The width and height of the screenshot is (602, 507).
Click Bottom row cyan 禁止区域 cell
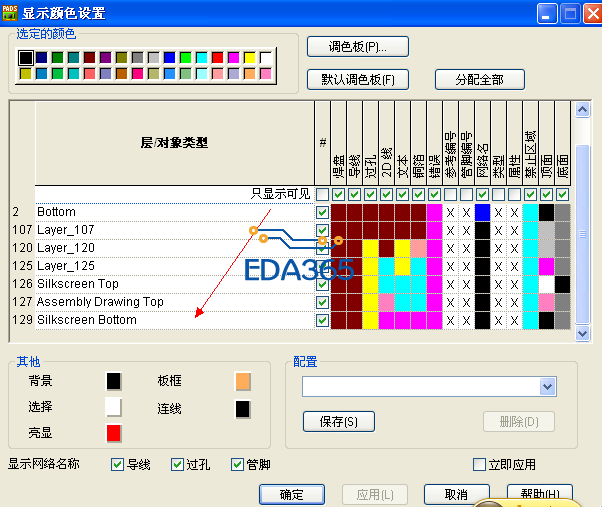531,212
